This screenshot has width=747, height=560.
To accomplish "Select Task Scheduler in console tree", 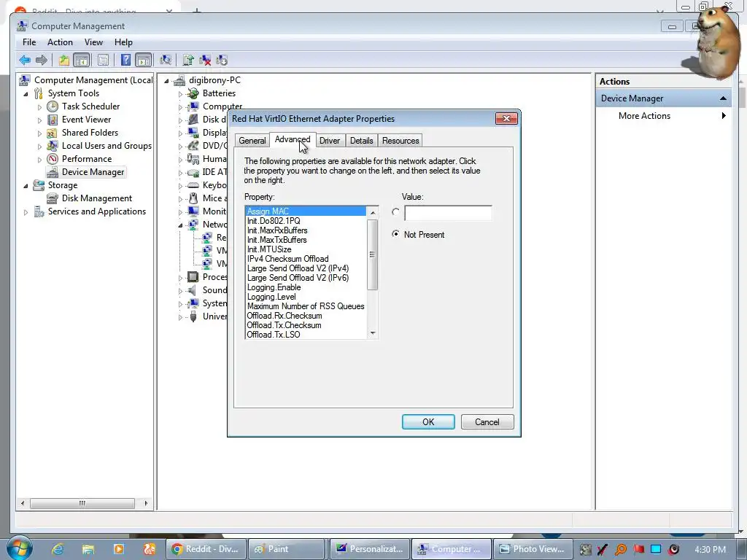I will click(x=90, y=106).
